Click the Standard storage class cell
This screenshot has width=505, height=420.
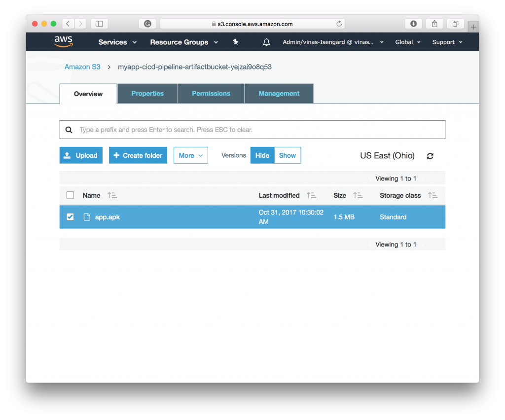click(393, 217)
